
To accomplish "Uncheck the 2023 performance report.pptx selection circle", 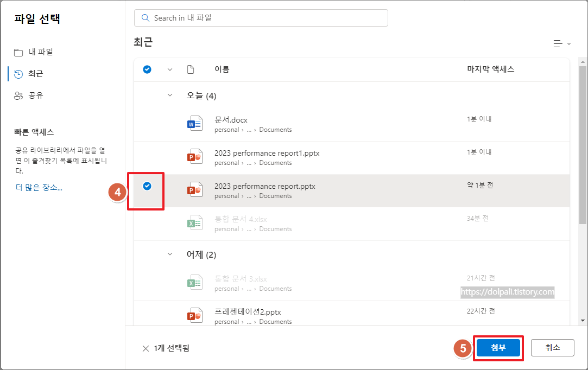I will point(147,185).
